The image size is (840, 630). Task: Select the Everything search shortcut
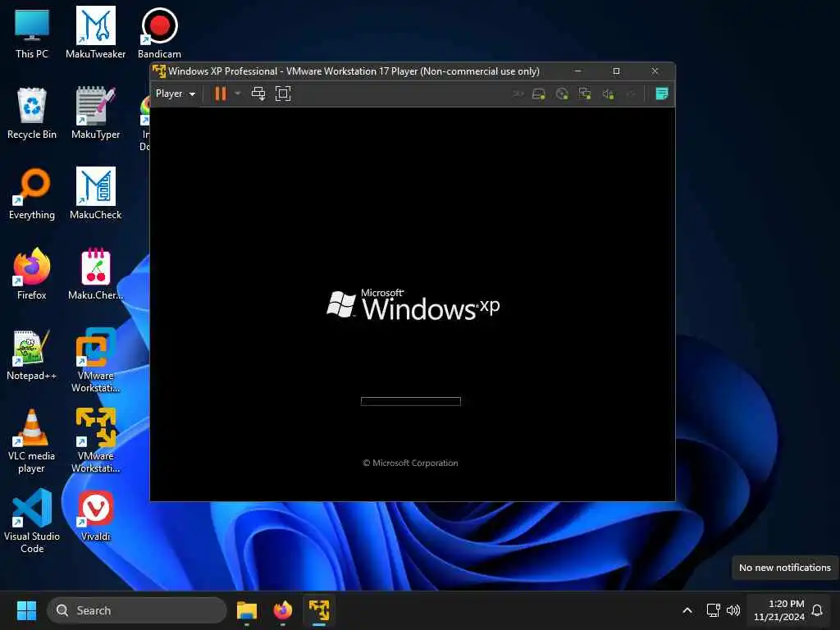click(32, 194)
